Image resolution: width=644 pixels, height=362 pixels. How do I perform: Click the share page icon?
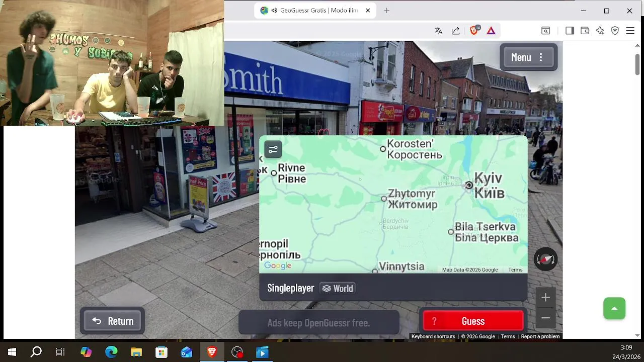455,31
